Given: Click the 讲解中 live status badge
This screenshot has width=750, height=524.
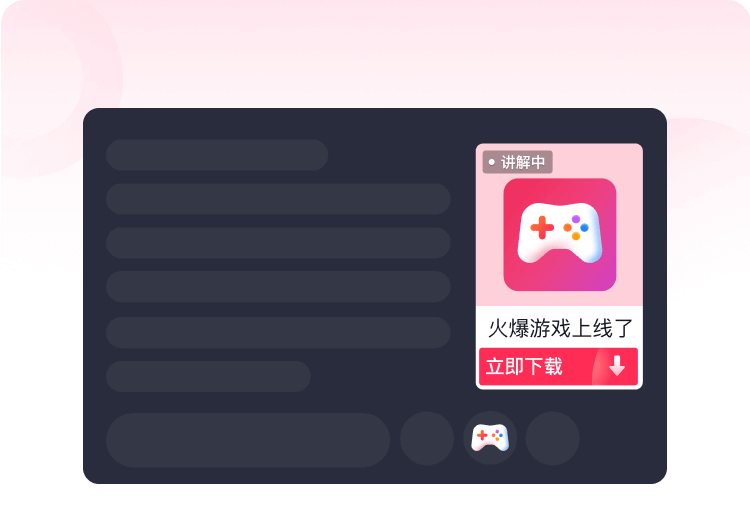Looking at the screenshot, I should [x=518, y=162].
